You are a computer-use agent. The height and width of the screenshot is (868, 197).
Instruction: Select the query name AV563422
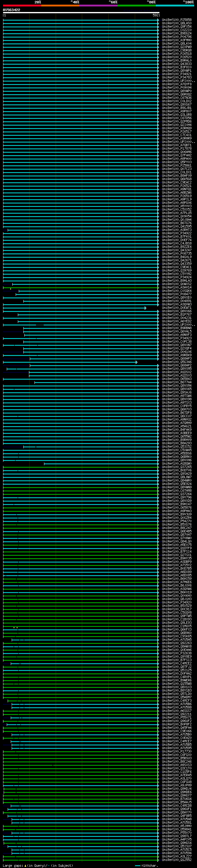point(11,10)
